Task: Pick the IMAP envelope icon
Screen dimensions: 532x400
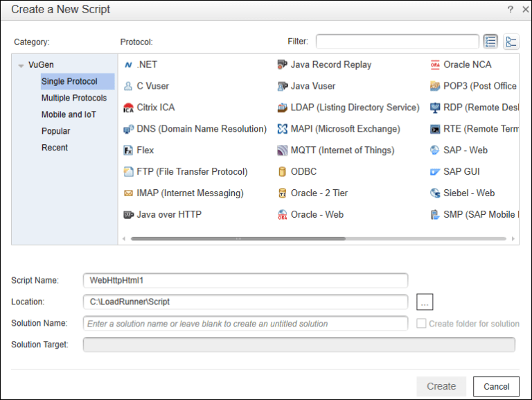Action: 128,193
